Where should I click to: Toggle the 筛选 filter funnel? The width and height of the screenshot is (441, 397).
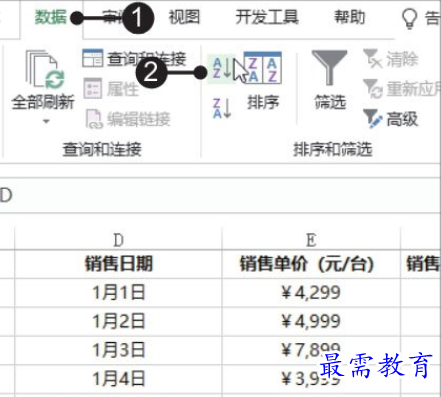click(329, 80)
